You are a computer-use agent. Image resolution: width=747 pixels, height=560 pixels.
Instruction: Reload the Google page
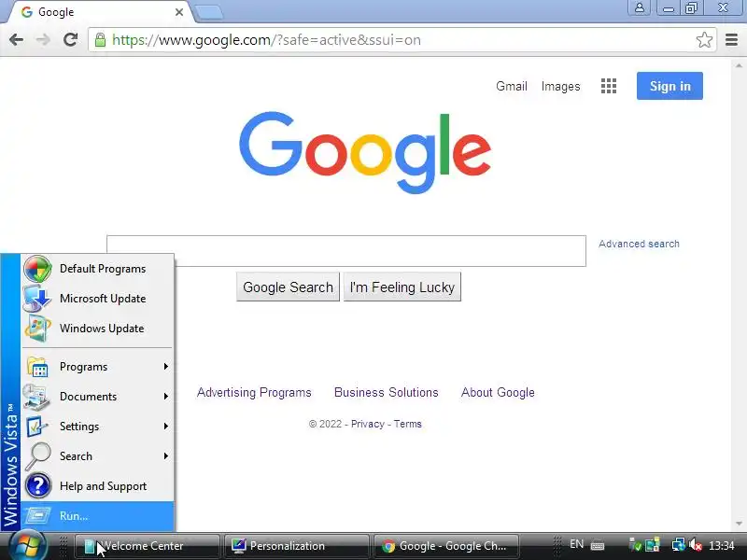coord(71,39)
